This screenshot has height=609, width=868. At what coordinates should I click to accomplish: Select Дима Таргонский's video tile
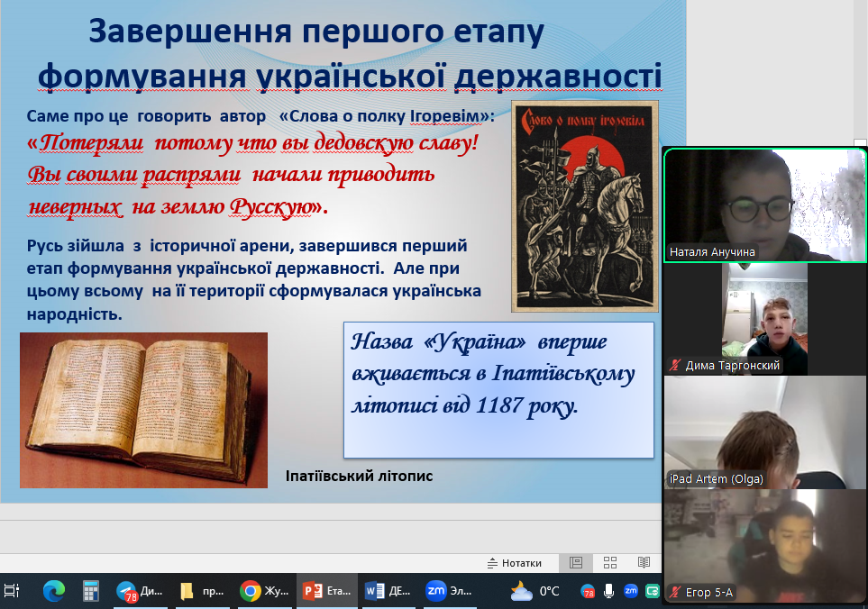[x=765, y=319]
